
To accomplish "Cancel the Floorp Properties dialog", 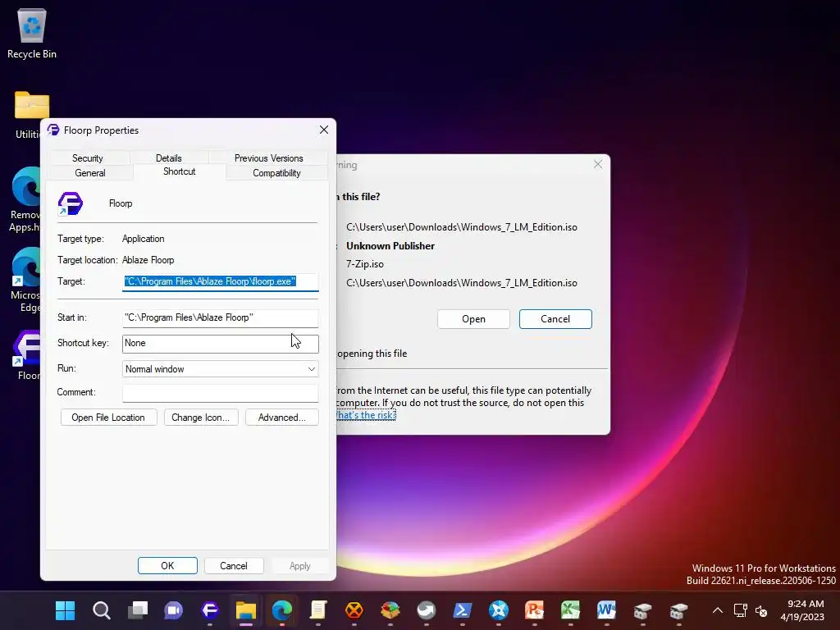I will 234,566.
